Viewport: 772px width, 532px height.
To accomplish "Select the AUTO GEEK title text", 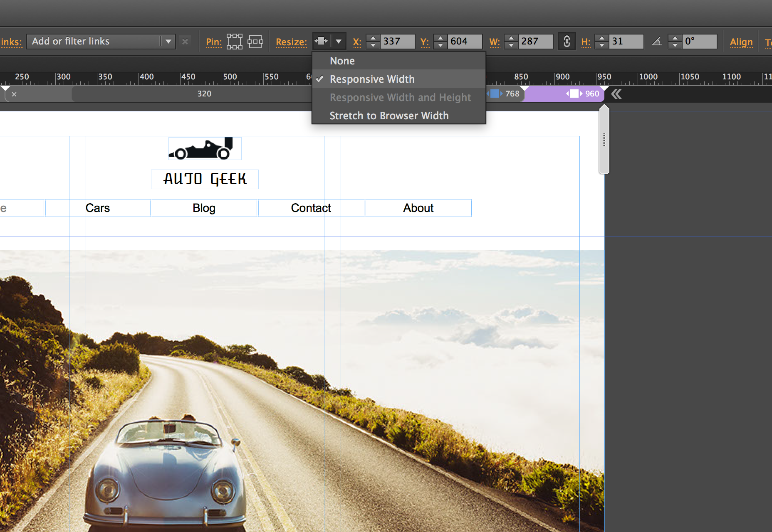I will 205,179.
